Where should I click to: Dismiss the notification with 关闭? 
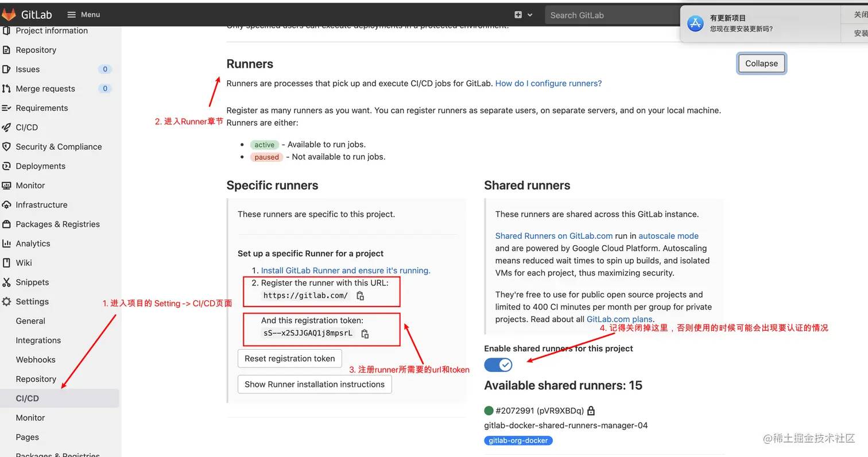[861, 15]
